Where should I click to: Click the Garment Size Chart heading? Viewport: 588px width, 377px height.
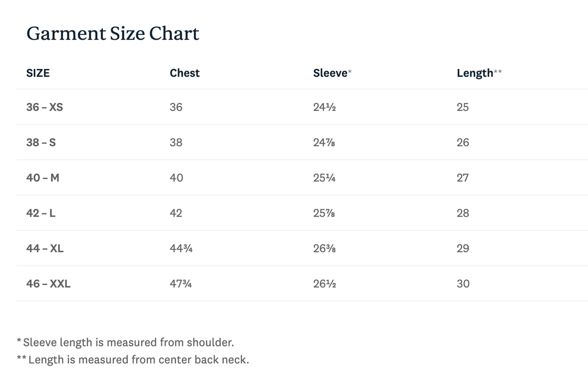pyautogui.click(x=113, y=34)
